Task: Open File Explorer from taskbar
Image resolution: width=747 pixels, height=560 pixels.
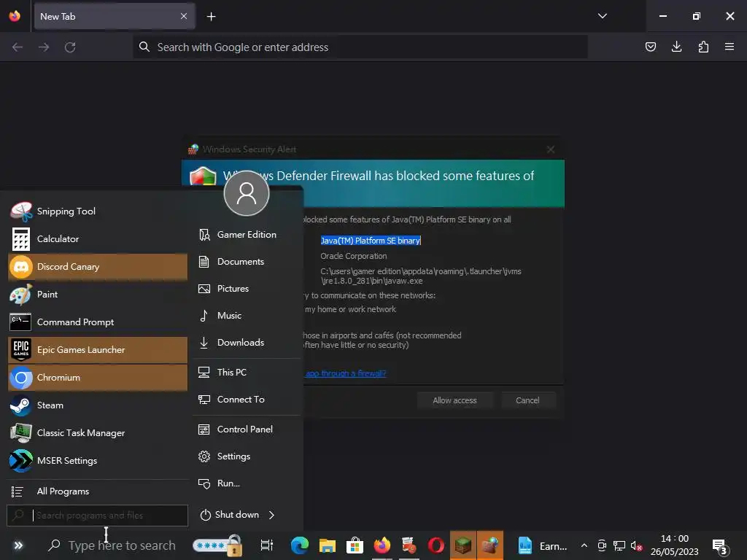Action: click(x=328, y=545)
